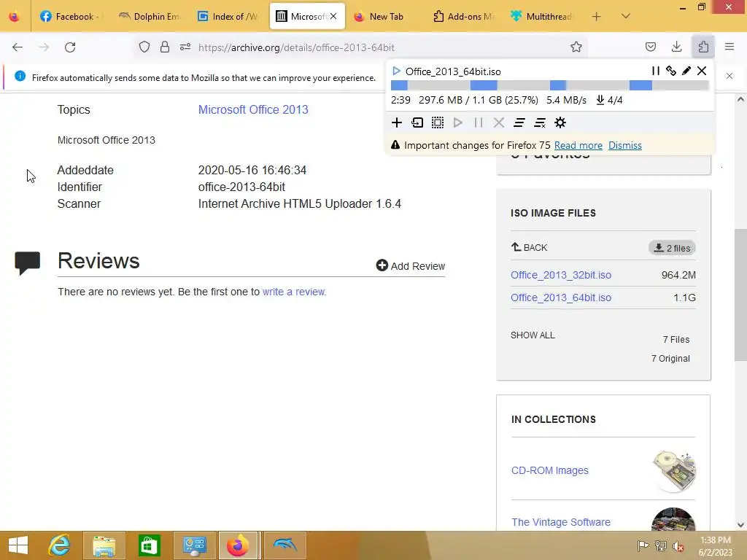
Task: Switch to the Add-ons Manager tab
Action: pyautogui.click(x=464, y=16)
